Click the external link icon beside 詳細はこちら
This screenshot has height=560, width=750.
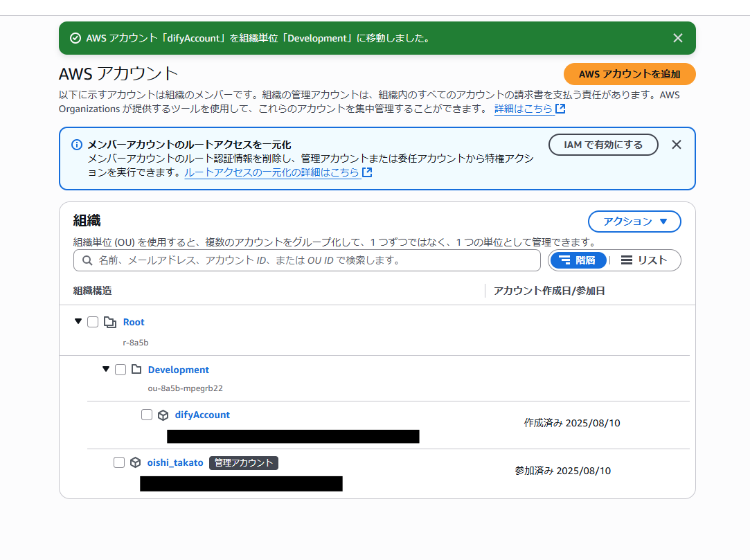(560, 109)
